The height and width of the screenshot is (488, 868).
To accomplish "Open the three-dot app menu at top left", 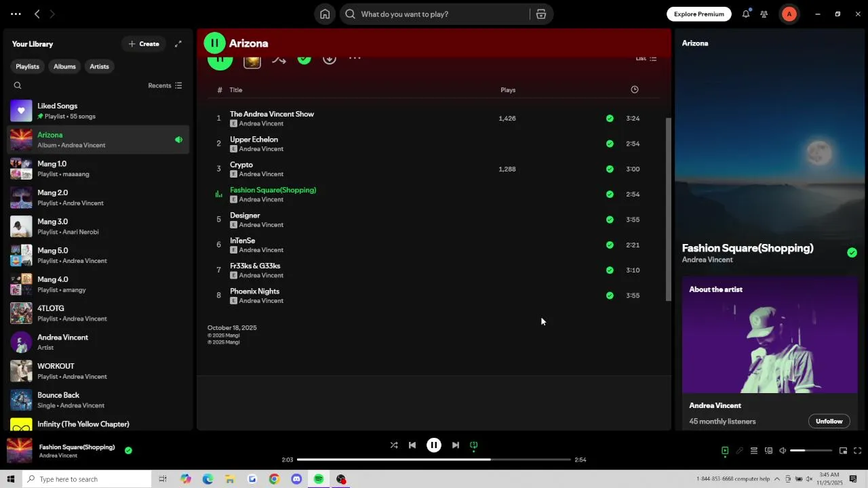I will [16, 14].
